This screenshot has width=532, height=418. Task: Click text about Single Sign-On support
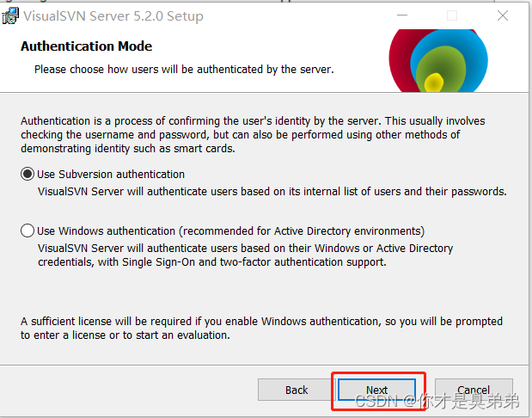245,255
